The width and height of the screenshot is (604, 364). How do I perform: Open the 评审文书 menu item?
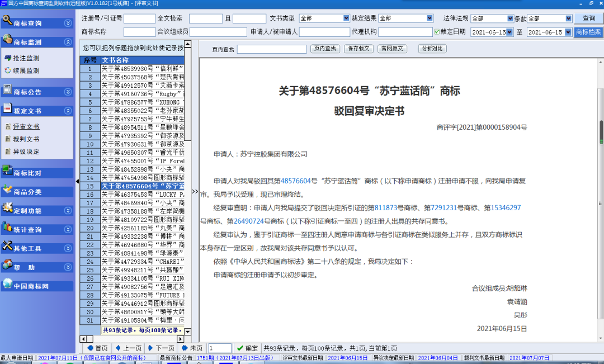click(26, 127)
